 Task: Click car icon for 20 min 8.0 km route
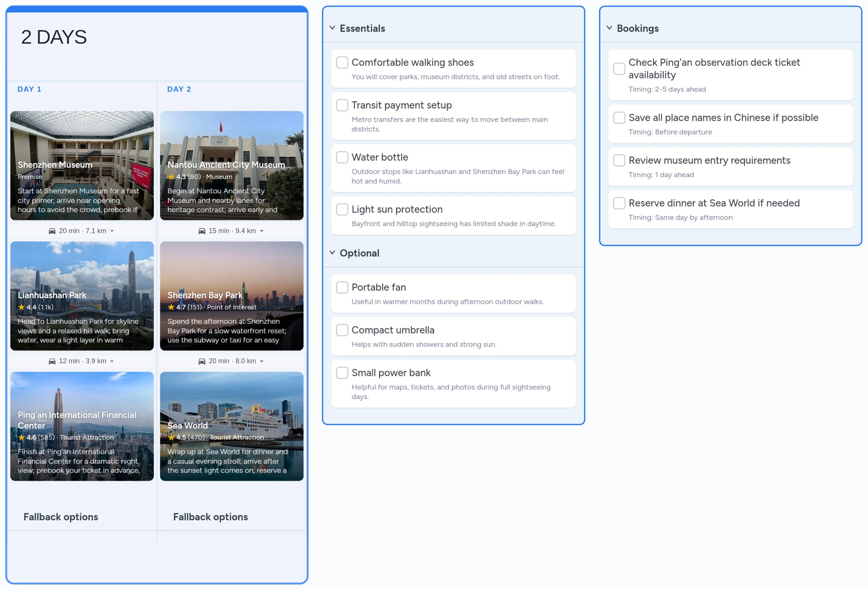pos(202,362)
